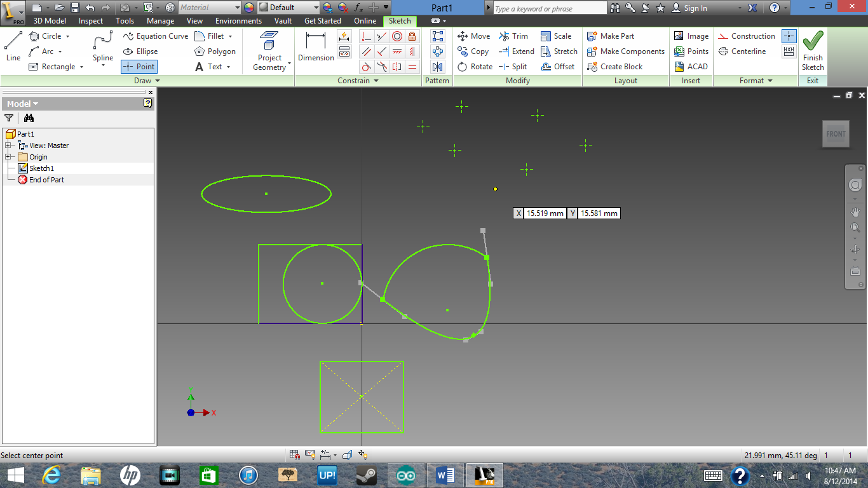Click Sign In
The image size is (868, 488).
[x=689, y=8]
